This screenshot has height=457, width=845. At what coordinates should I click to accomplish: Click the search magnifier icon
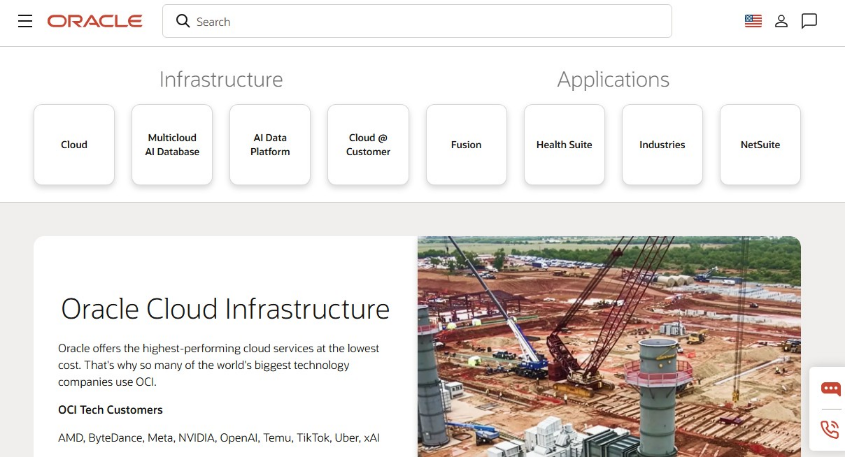point(183,21)
